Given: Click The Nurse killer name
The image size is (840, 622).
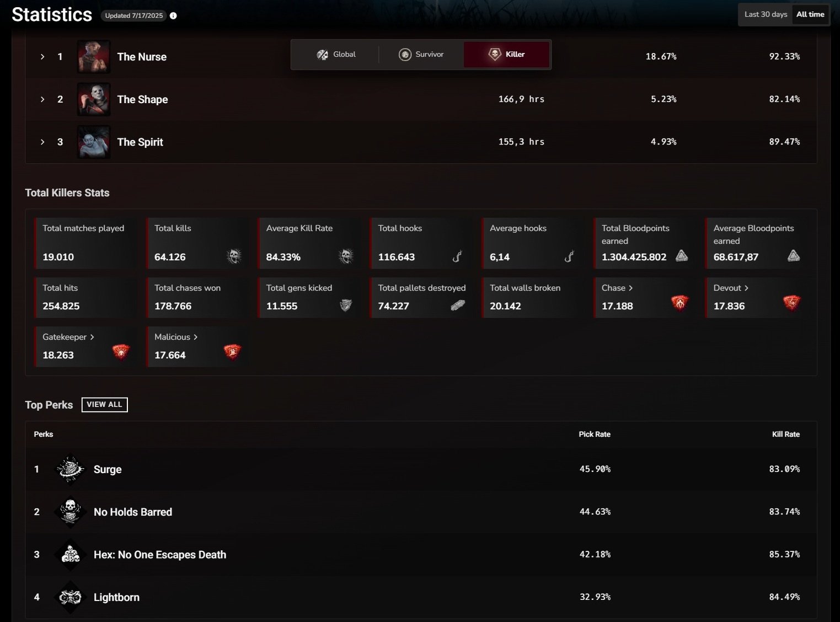Looking at the screenshot, I should (x=142, y=57).
